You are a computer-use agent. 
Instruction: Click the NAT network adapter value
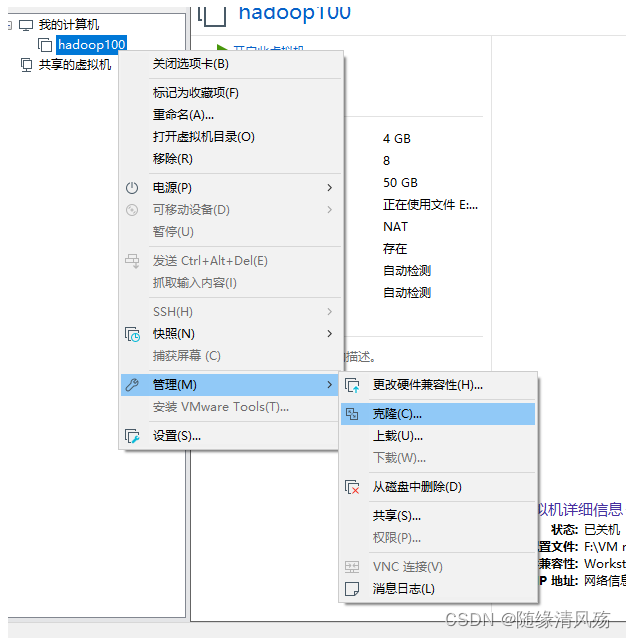(x=395, y=227)
